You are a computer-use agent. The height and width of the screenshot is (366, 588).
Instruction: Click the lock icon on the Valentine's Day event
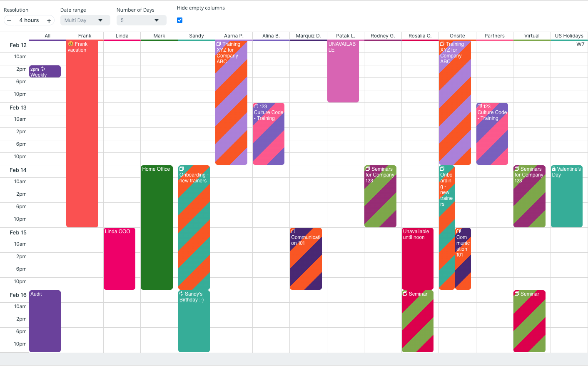[x=555, y=169]
